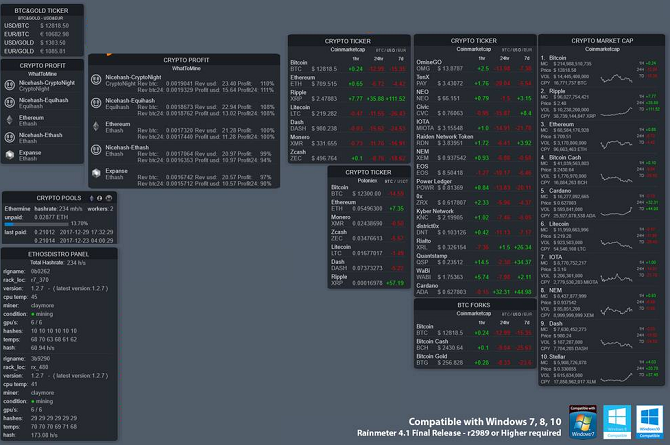This screenshot has width=670, height=445.
Task: Click Ethermine hashrate line in Crypto Pools
Action: (59, 209)
